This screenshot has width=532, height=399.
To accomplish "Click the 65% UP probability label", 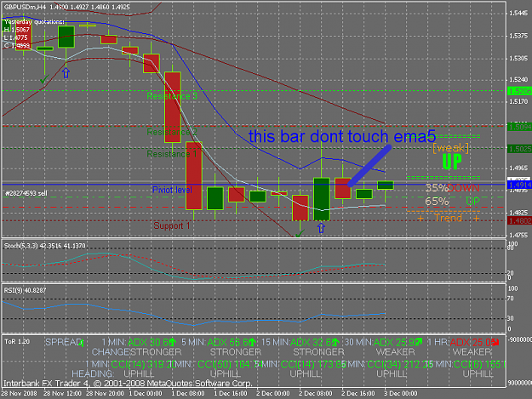I will point(452,202).
